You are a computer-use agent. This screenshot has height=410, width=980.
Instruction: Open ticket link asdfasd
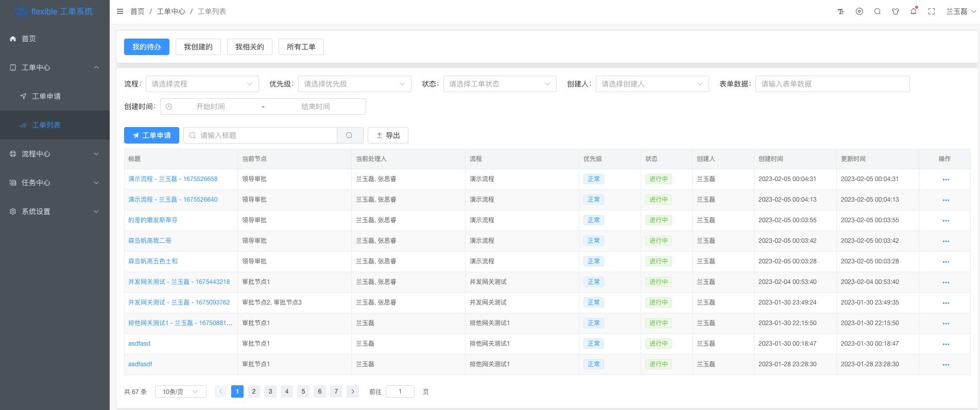point(139,344)
